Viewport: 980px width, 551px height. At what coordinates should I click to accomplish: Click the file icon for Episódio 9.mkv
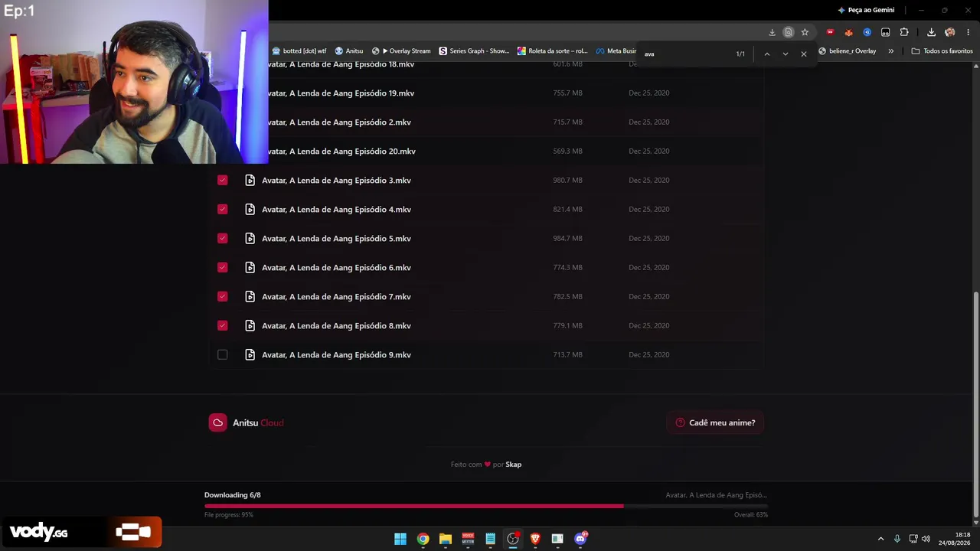(x=250, y=355)
